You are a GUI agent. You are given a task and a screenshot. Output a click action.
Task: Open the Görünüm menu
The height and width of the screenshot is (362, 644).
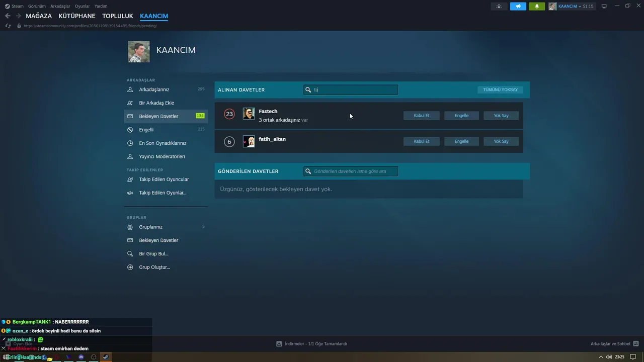point(37,6)
